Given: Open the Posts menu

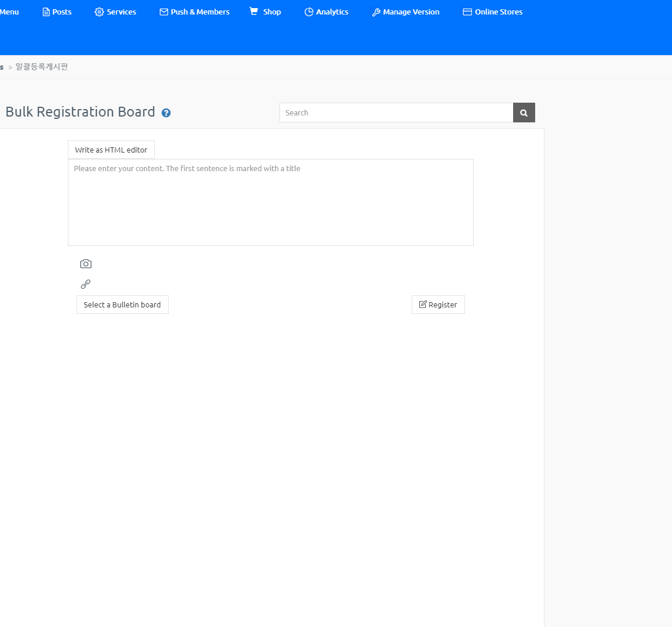Looking at the screenshot, I should [x=57, y=12].
